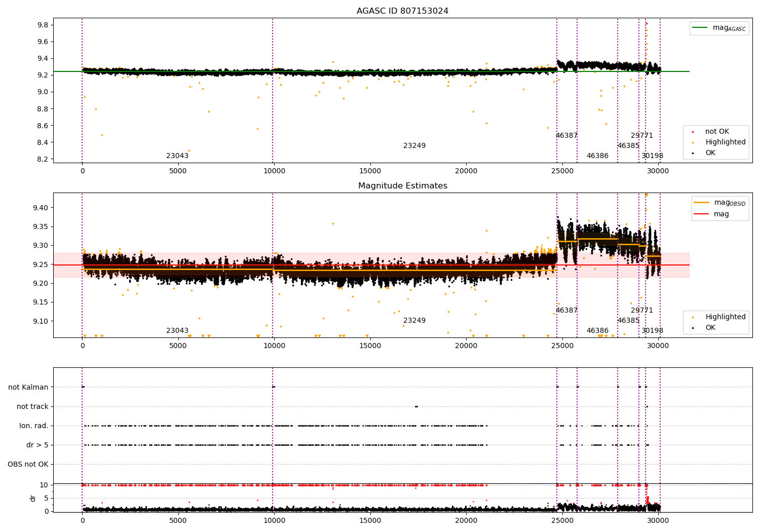Click the 'dr' y-axis label
This screenshot has width=760, height=532.
(33, 498)
